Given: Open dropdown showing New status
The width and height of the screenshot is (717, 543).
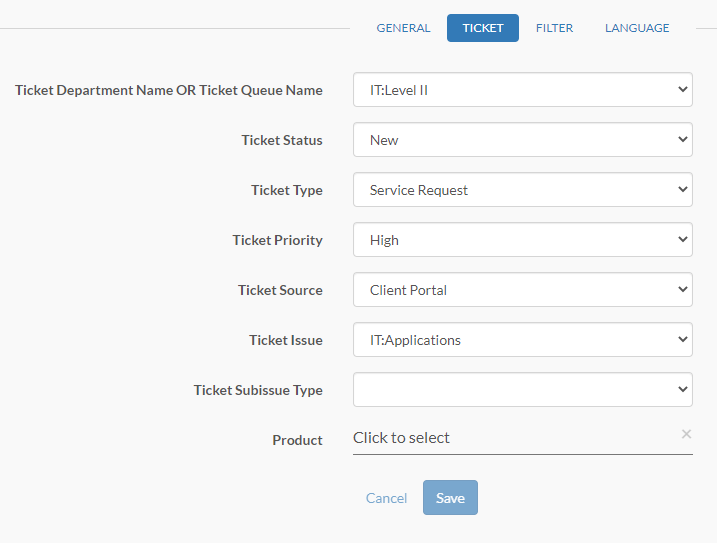Looking at the screenshot, I should (523, 140).
